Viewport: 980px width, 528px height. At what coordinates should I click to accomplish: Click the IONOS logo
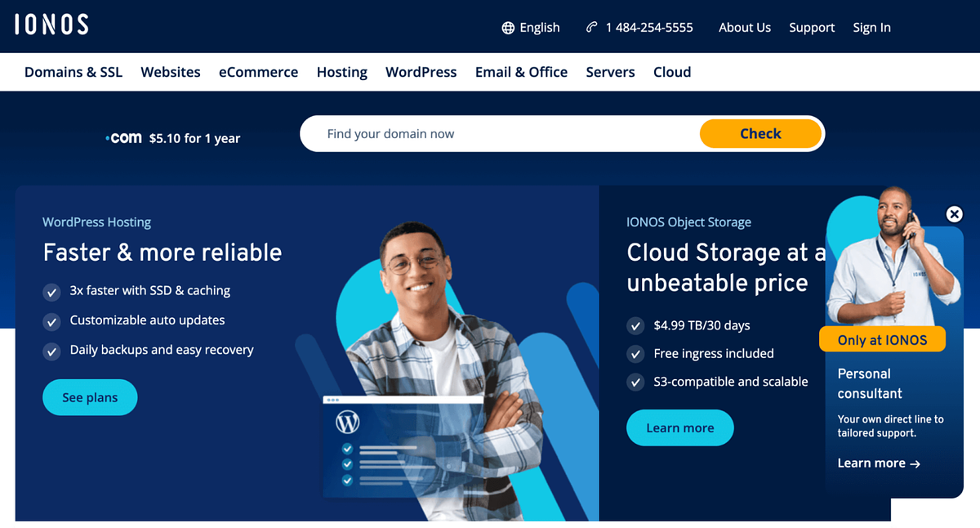51,25
